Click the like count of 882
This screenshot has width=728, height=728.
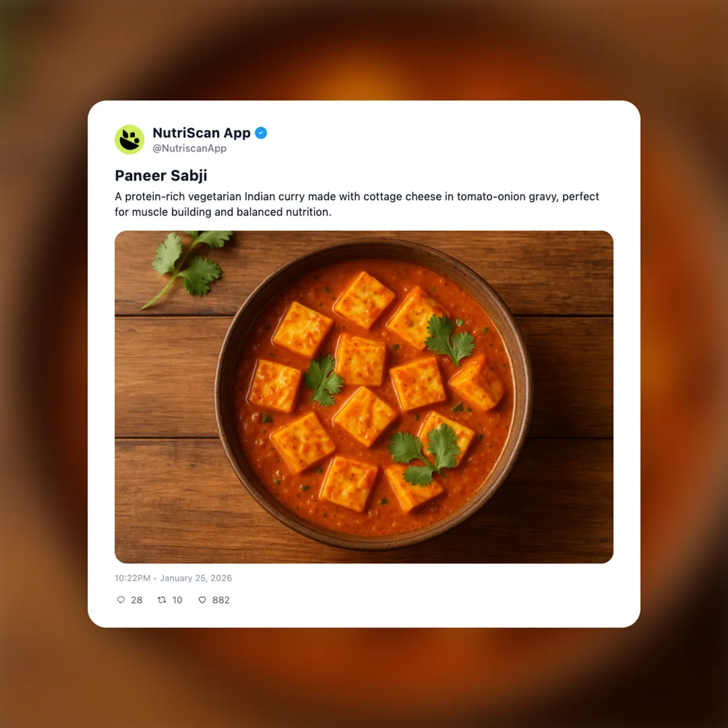click(x=220, y=600)
